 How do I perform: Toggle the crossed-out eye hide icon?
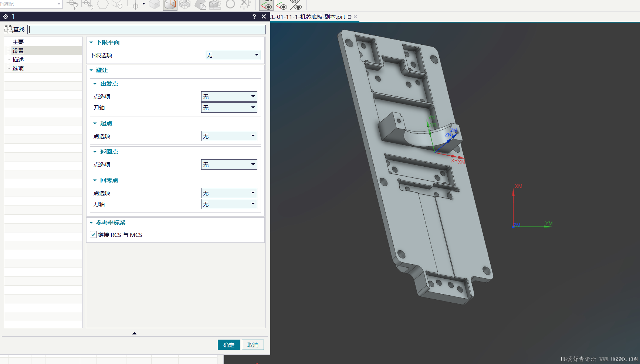(x=296, y=5)
